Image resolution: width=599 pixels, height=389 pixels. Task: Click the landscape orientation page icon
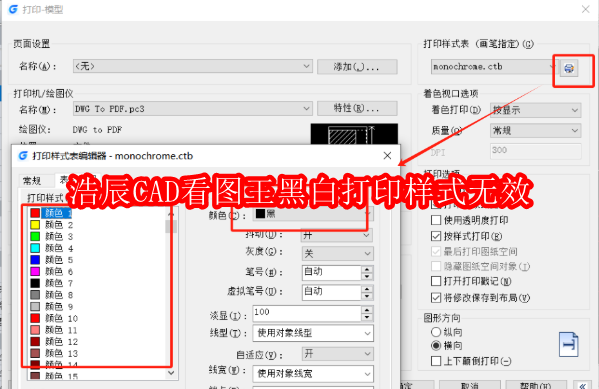click(x=568, y=345)
